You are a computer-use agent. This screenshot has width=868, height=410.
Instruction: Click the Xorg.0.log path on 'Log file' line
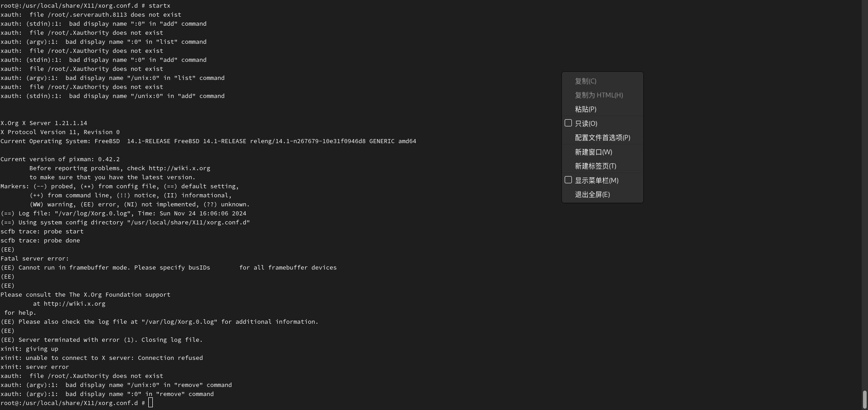click(94, 214)
